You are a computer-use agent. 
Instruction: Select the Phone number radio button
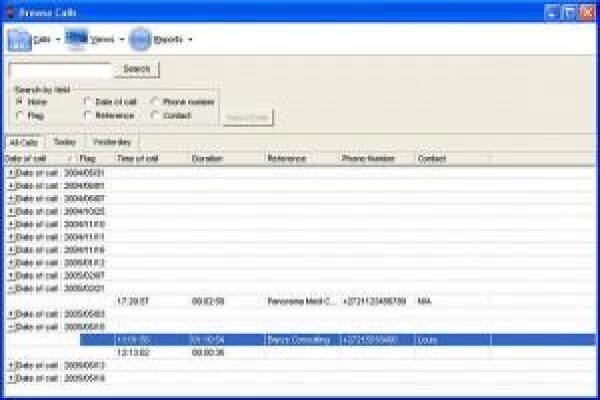[155, 101]
